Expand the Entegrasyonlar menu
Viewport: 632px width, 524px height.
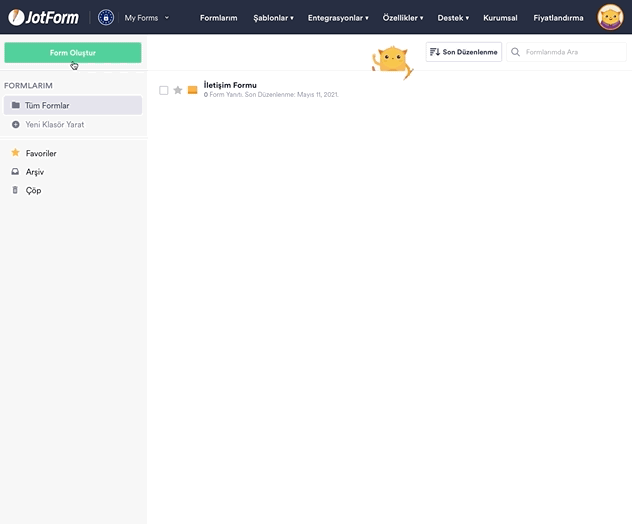(x=338, y=18)
